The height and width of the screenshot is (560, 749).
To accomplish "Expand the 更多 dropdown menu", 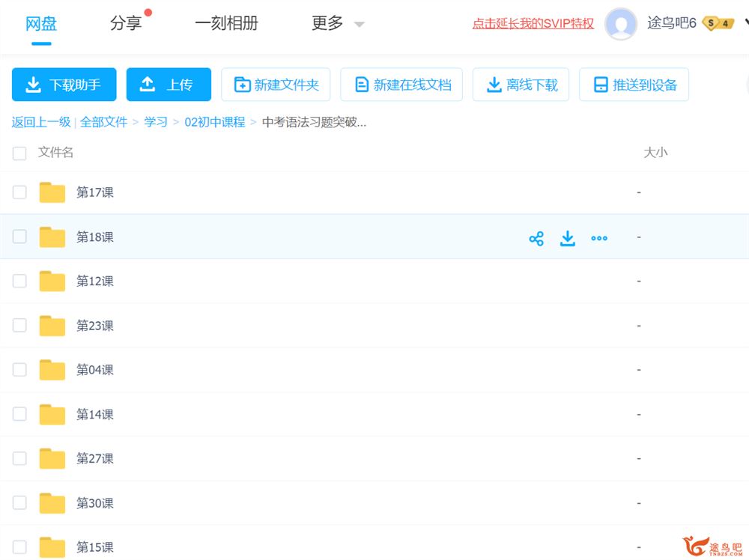I will click(338, 23).
